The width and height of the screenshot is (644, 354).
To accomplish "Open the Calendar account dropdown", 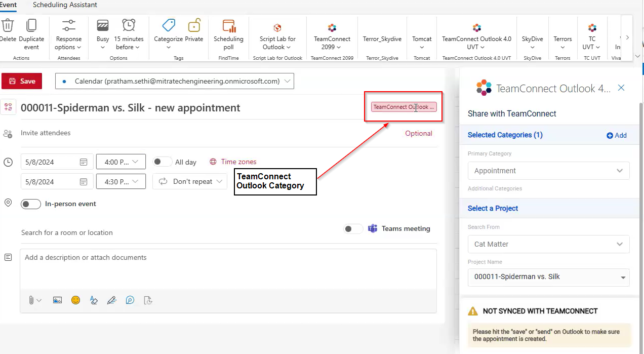I will (x=175, y=81).
